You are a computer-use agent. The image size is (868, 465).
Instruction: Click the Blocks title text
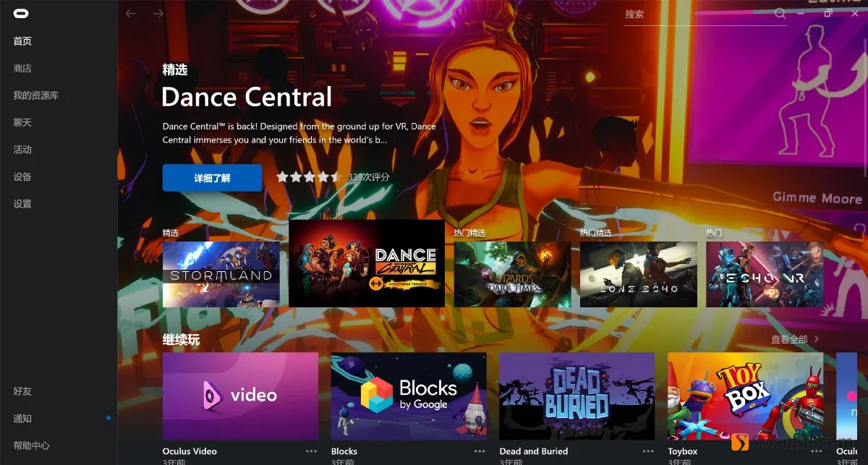point(344,451)
